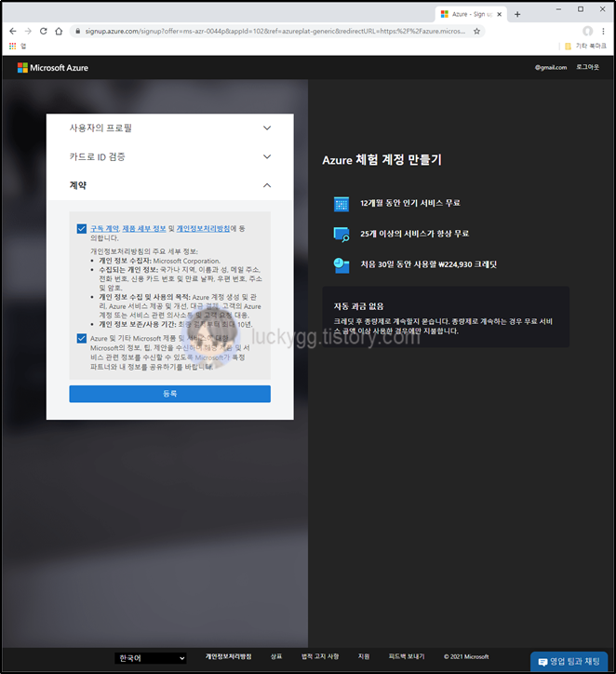Close the Azure - Sign up tab
Screen dimensions: 616x674
(499, 14)
